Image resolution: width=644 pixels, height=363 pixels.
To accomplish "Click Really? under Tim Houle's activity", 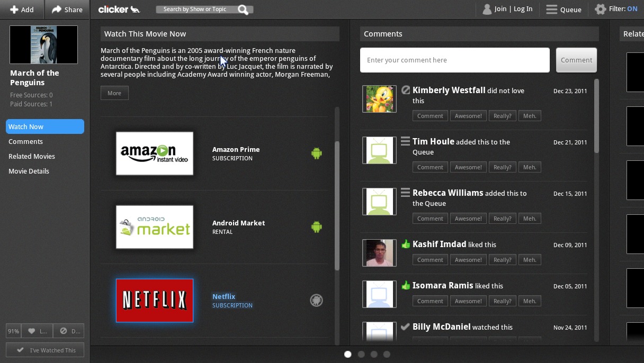I will pyautogui.click(x=503, y=167).
